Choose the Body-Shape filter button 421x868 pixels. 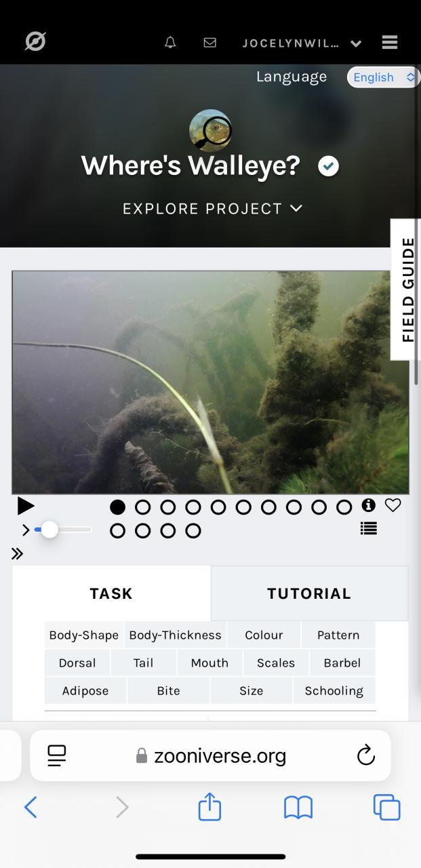tap(84, 635)
